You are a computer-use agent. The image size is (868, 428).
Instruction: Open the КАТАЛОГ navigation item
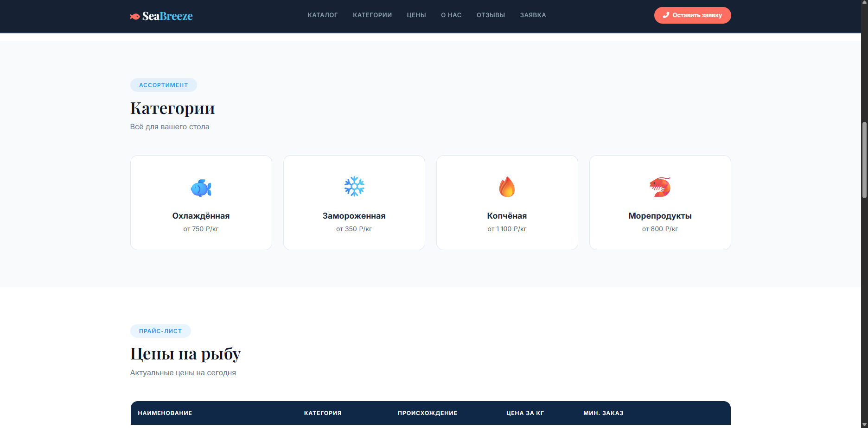click(x=323, y=15)
